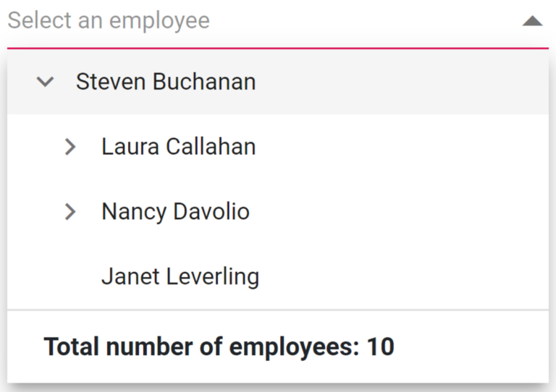
Task: Click the down chevron beside Steven Buchanan
Action: click(x=45, y=82)
